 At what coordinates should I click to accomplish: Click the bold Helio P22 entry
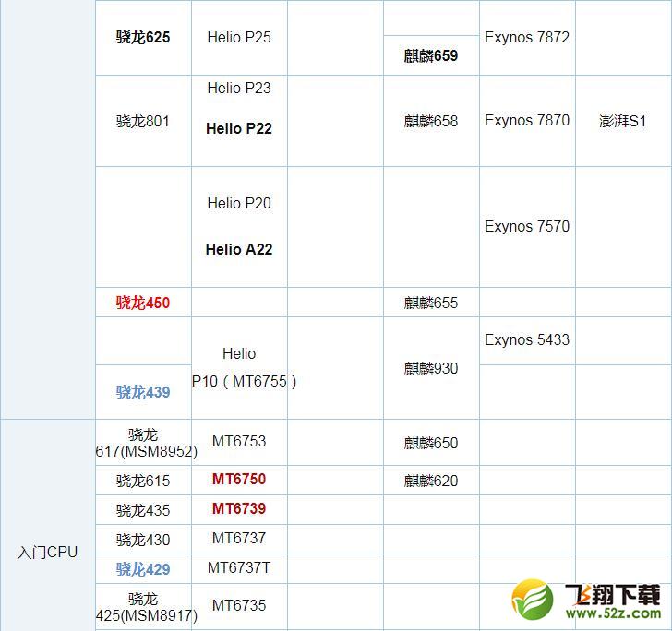pyautogui.click(x=239, y=128)
